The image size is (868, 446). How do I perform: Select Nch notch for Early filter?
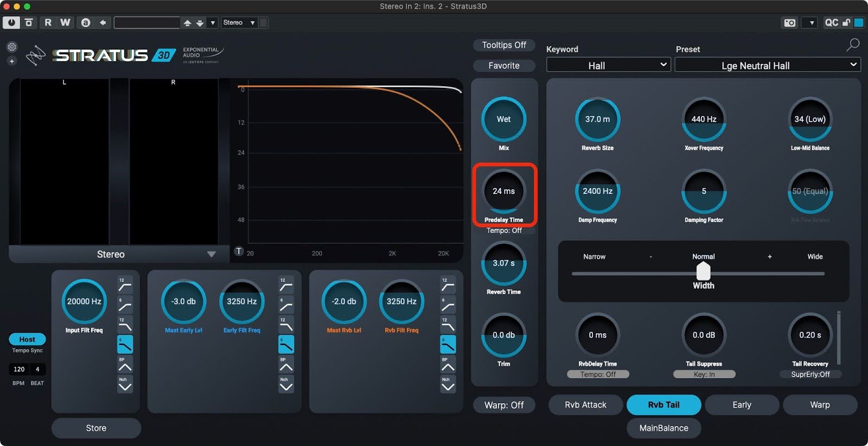286,384
